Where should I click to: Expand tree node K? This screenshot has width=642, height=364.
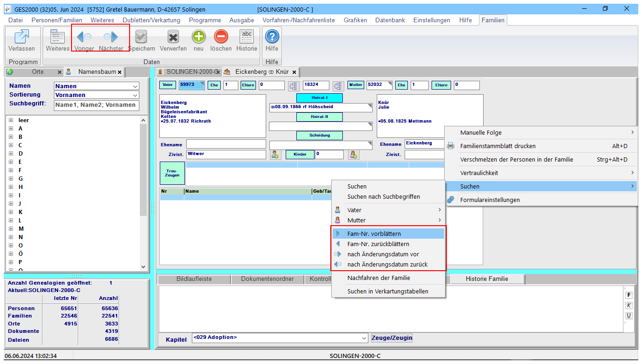tap(11, 212)
